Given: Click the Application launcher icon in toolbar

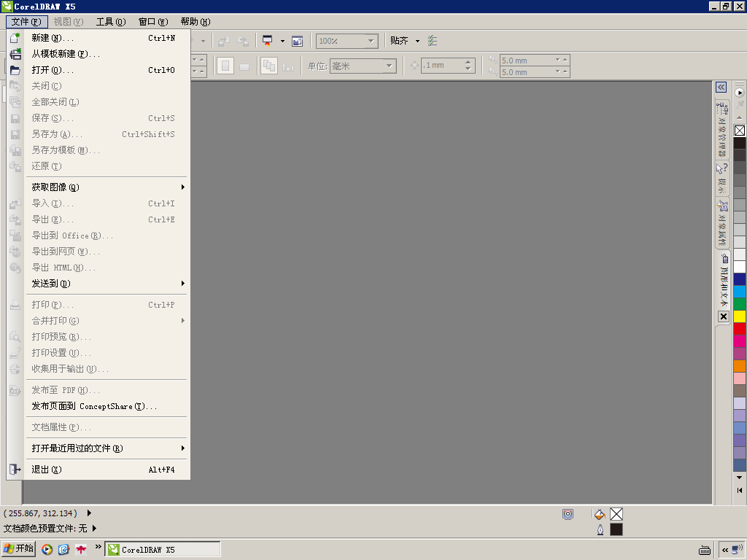Looking at the screenshot, I should coord(267,41).
